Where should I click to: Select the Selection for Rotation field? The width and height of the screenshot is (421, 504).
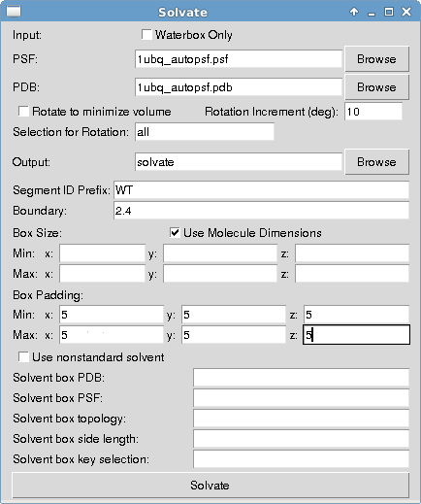coord(205,132)
